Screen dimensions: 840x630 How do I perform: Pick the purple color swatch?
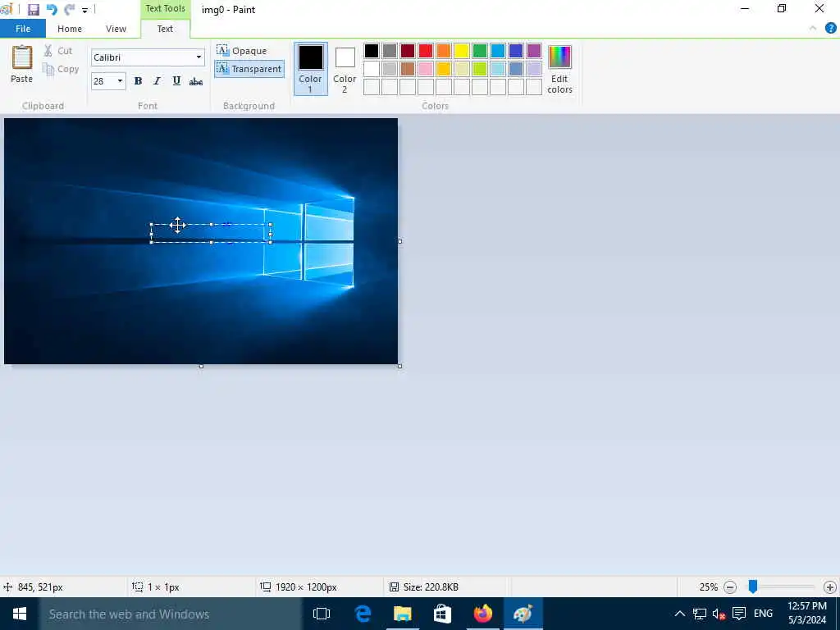point(534,51)
